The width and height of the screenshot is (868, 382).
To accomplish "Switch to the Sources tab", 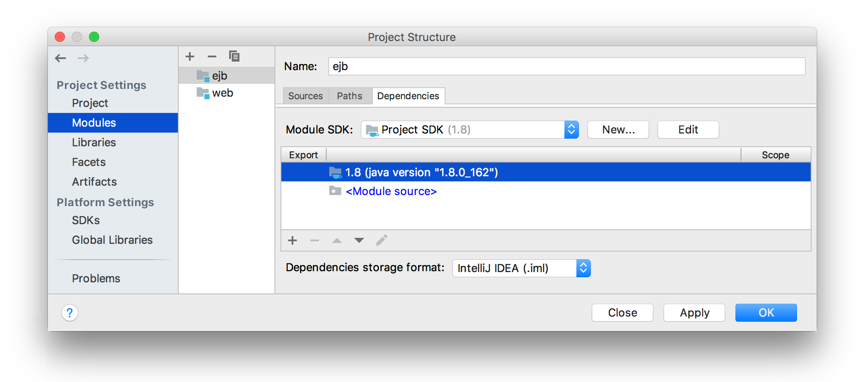I will pos(305,96).
